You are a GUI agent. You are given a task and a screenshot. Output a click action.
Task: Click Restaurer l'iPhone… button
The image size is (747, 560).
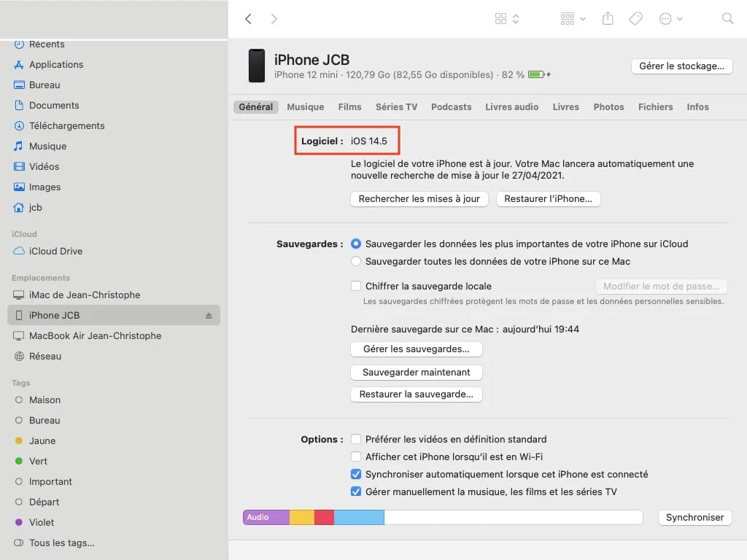tap(548, 199)
